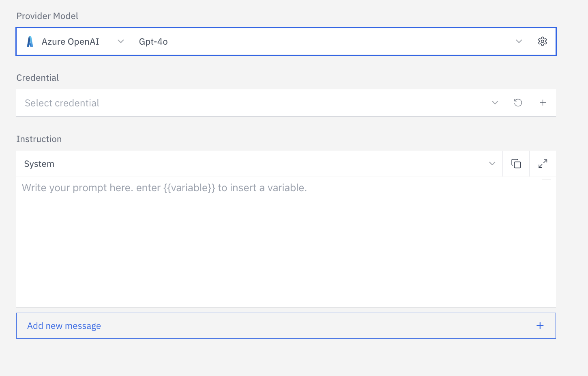588x376 pixels.
Task: Click the expand arrows next to copy icon
Action: [543, 163]
